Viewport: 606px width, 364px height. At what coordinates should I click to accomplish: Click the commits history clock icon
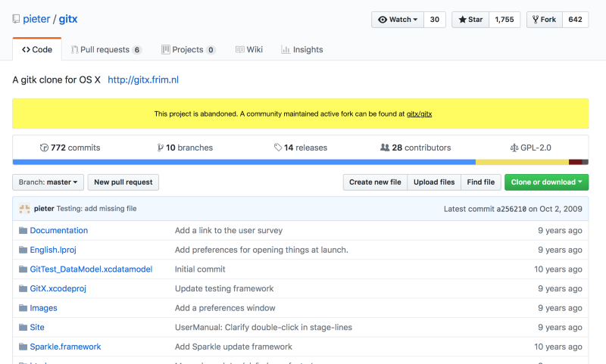44,148
